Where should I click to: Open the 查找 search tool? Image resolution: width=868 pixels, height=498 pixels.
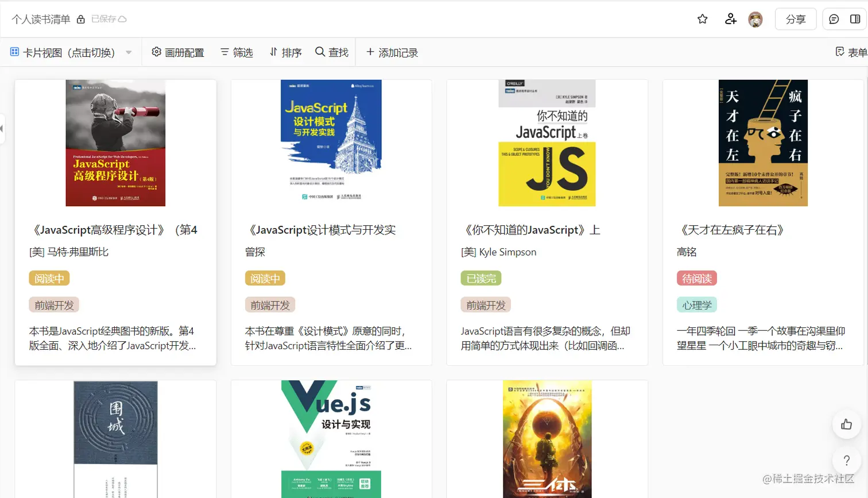tap(332, 52)
